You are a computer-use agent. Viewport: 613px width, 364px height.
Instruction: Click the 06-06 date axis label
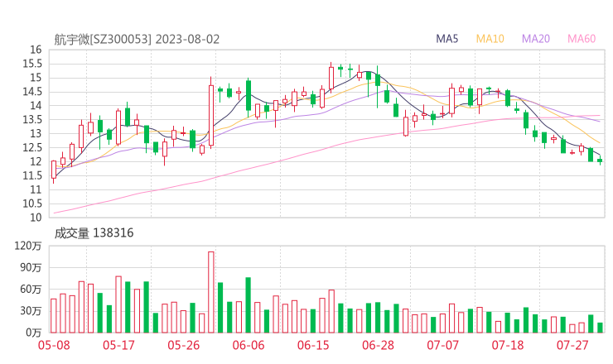click(249, 345)
